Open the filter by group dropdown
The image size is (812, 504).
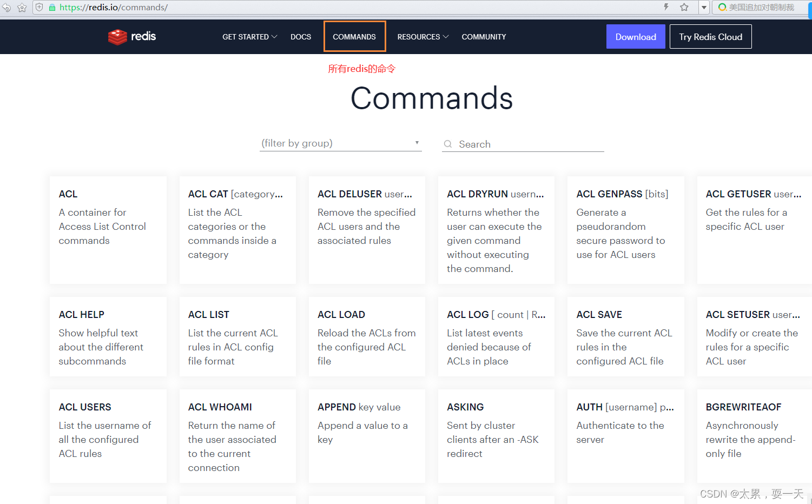[x=340, y=143]
